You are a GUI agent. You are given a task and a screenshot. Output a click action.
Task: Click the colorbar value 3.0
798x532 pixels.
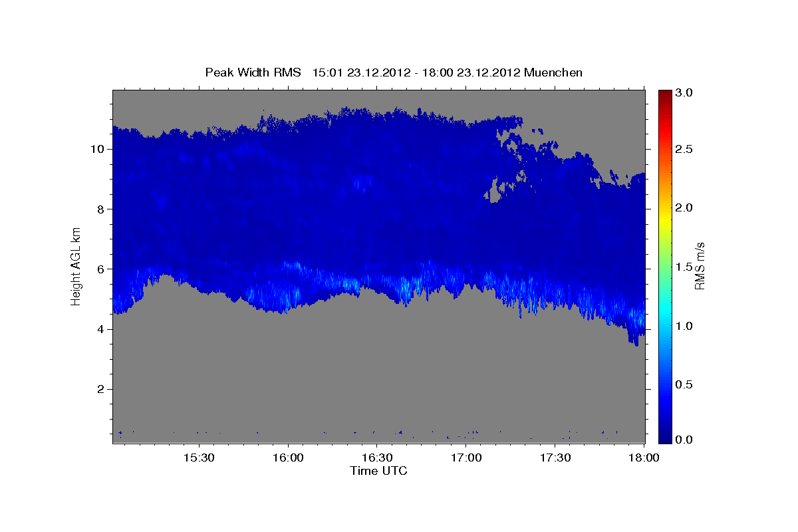684,92
